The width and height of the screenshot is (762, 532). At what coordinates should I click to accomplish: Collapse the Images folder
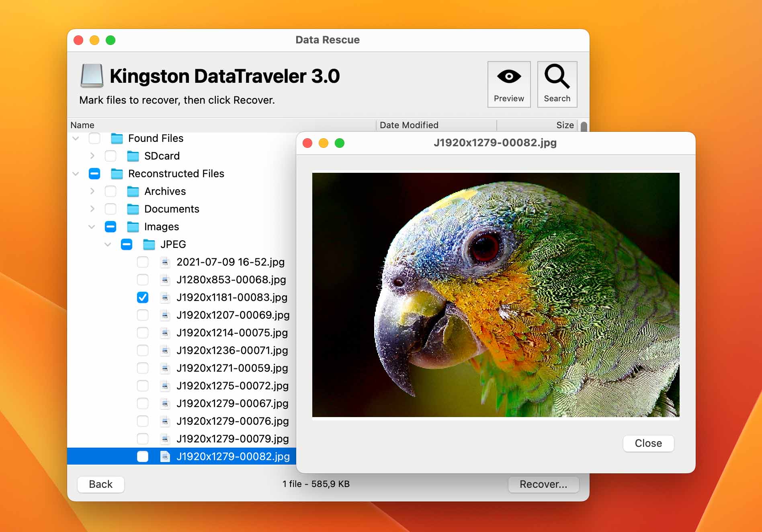(x=92, y=227)
